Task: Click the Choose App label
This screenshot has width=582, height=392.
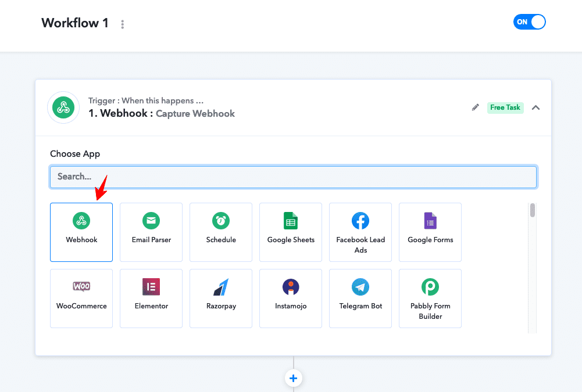Action: tap(75, 154)
